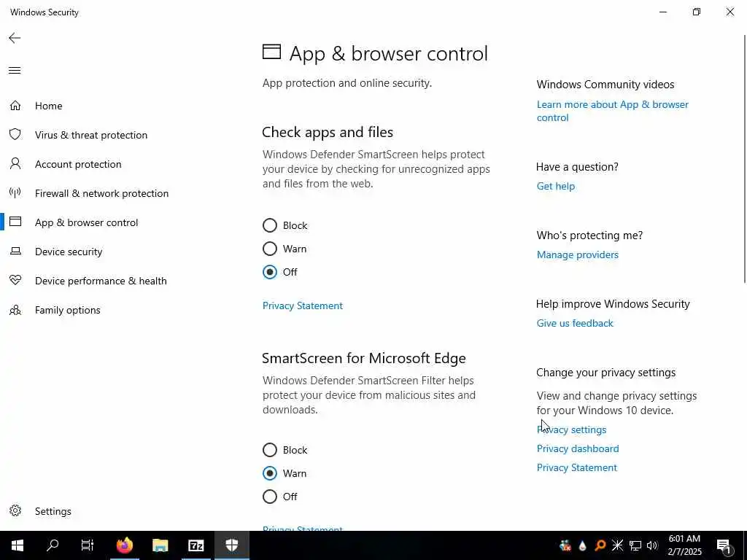This screenshot has height=560, width=747.
Task: Open the Windows Start menu
Action: [x=18, y=545]
